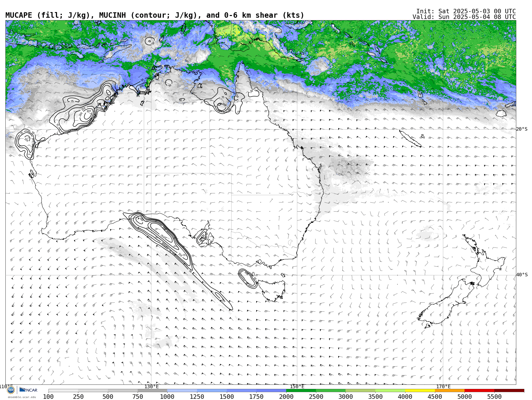Click the medium green 2500–3000 swatch
The height and width of the screenshot is (400, 532).
point(331,391)
